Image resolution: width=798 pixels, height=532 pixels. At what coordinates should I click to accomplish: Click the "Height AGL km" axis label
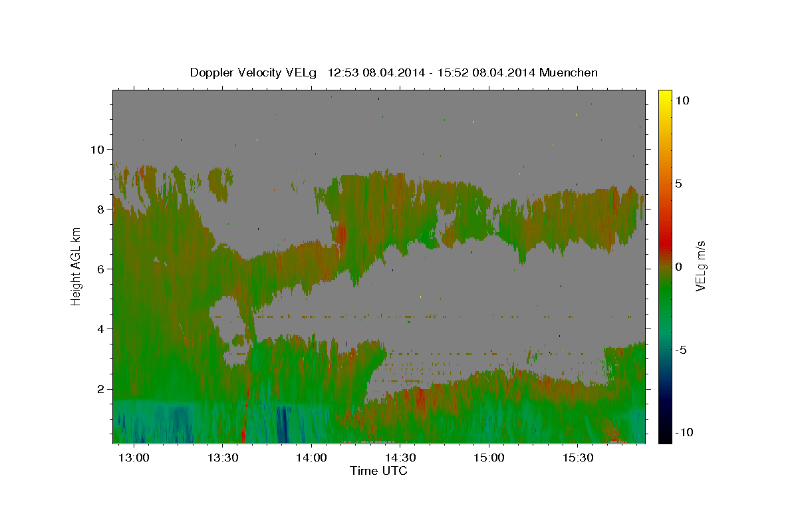(76, 267)
